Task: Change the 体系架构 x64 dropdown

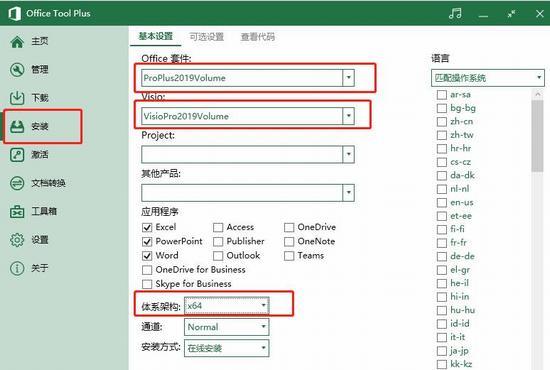Action: point(227,306)
